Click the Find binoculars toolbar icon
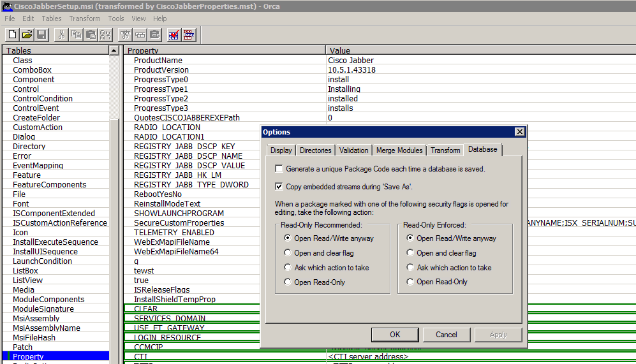 coord(105,34)
